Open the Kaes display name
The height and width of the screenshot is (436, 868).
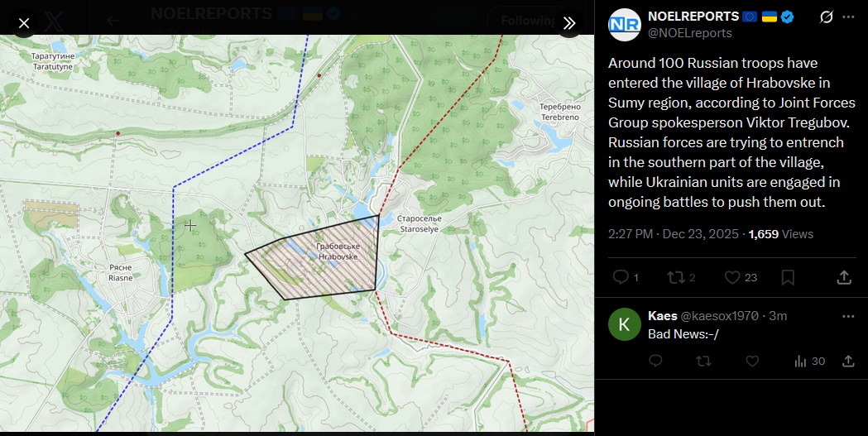click(663, 316)
